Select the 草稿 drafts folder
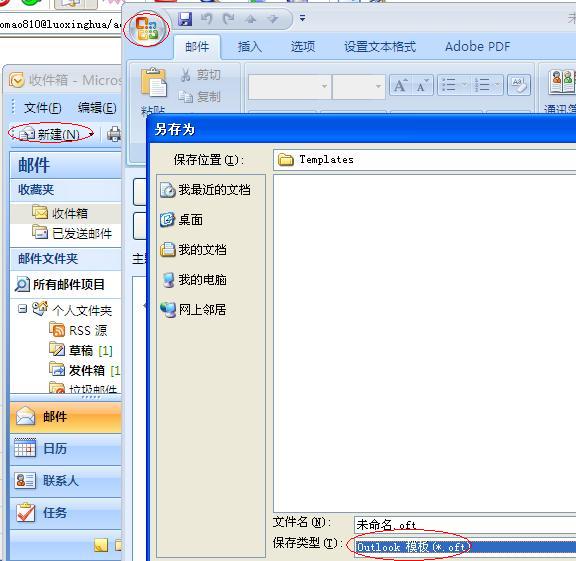 click(x=81, y=350)
